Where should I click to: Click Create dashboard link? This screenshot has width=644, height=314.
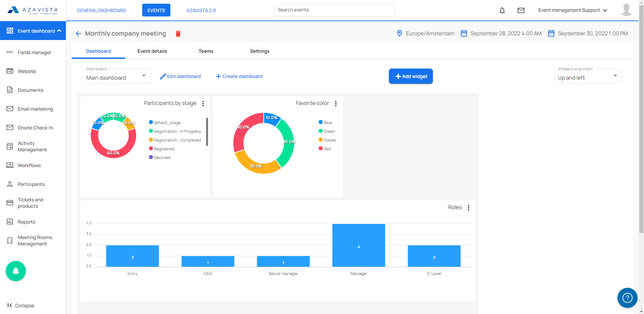coord(239,76)
